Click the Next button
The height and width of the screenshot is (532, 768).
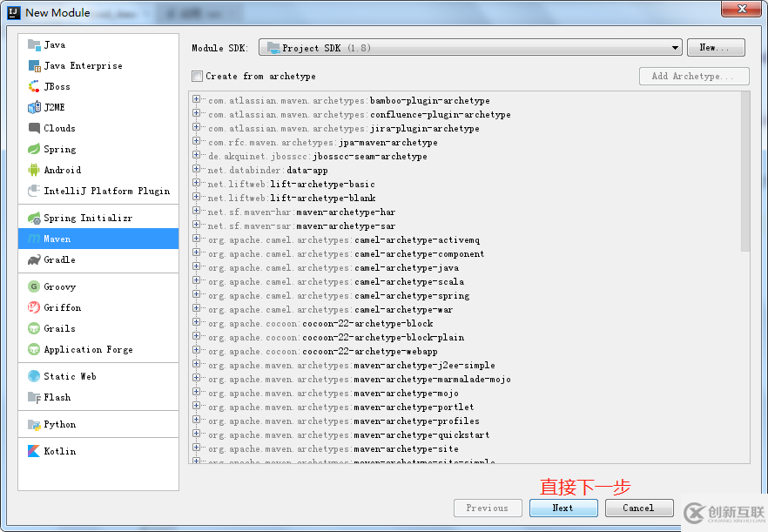(563, 508)
